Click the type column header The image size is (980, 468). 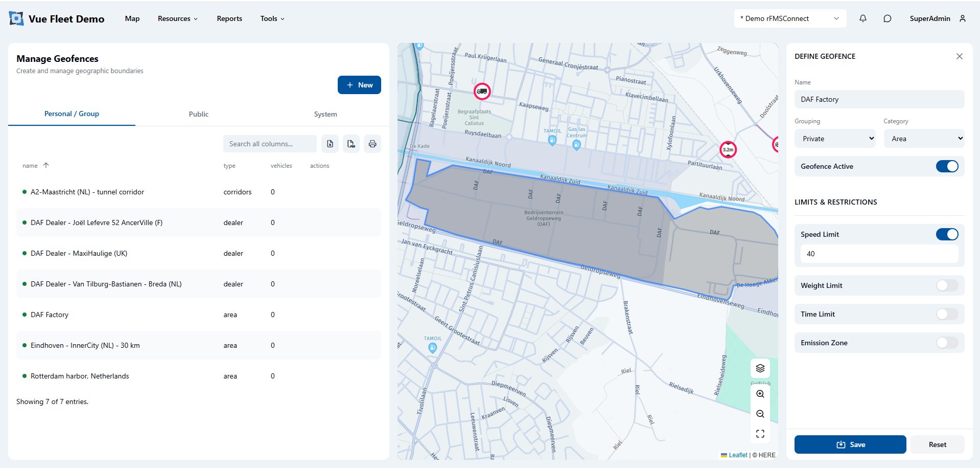point(229,166)
